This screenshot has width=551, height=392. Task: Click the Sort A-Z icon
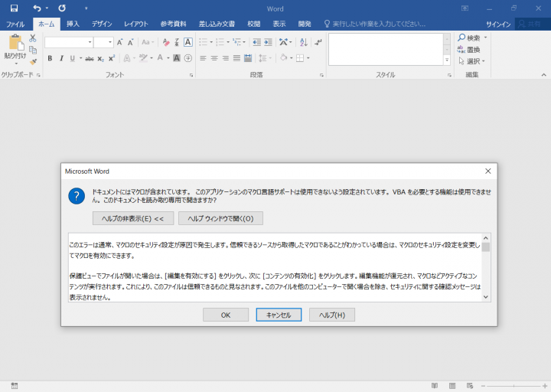coord(304,42)
